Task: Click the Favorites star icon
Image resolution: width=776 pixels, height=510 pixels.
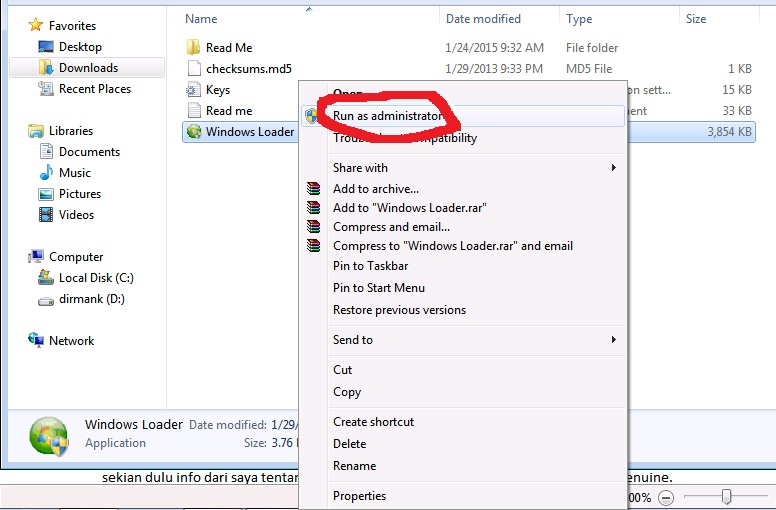Action: click(x=36, y=25)
